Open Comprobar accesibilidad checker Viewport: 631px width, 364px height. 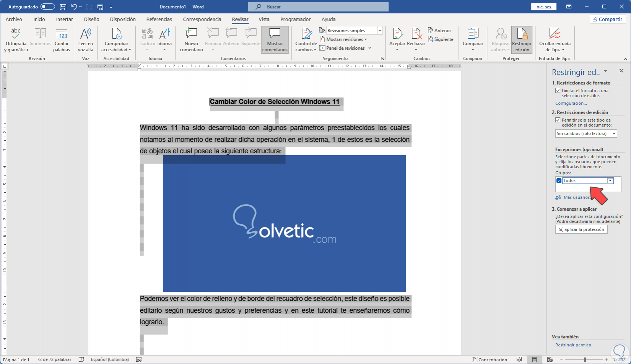[x=116, y=40]
